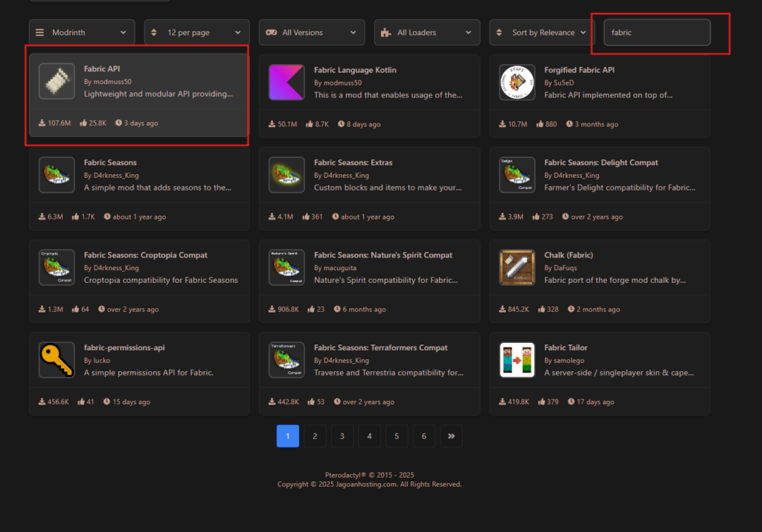The height and width of the screenshot is (532, 762).
Task: Click the Forgified Fabric API badge icon
Action: (517, 81)
